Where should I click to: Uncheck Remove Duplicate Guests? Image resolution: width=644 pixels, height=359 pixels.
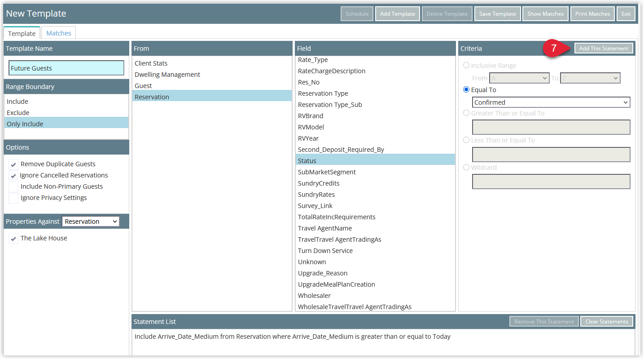(13, 164)
